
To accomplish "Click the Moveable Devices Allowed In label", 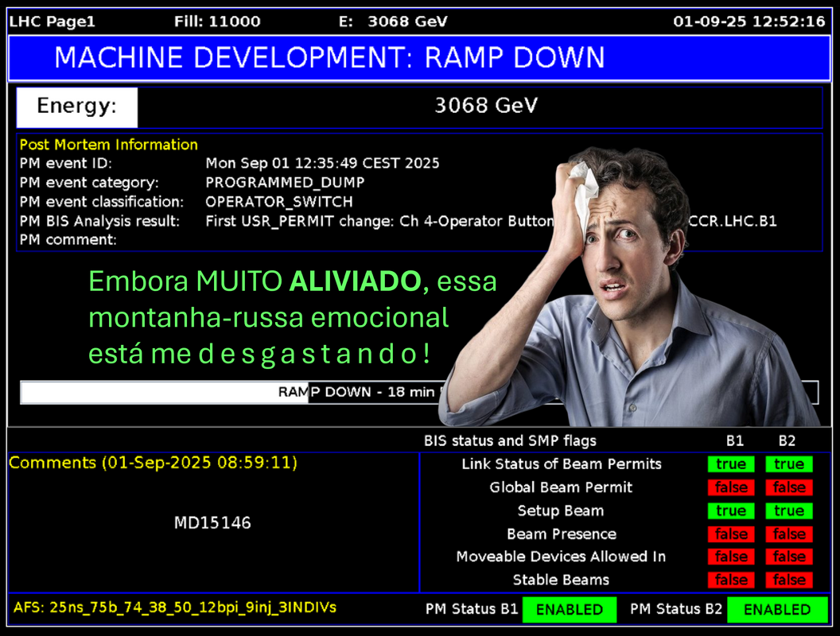I will (x=561, y=556).
